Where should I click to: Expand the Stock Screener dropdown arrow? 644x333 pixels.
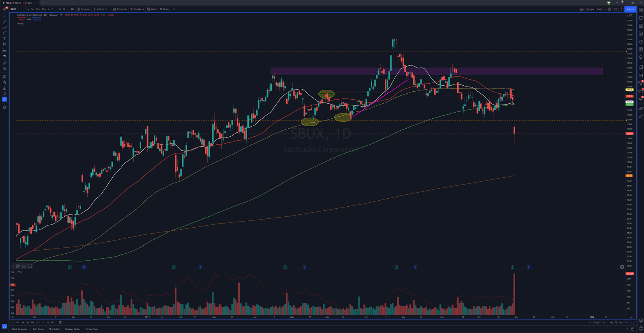29,329
